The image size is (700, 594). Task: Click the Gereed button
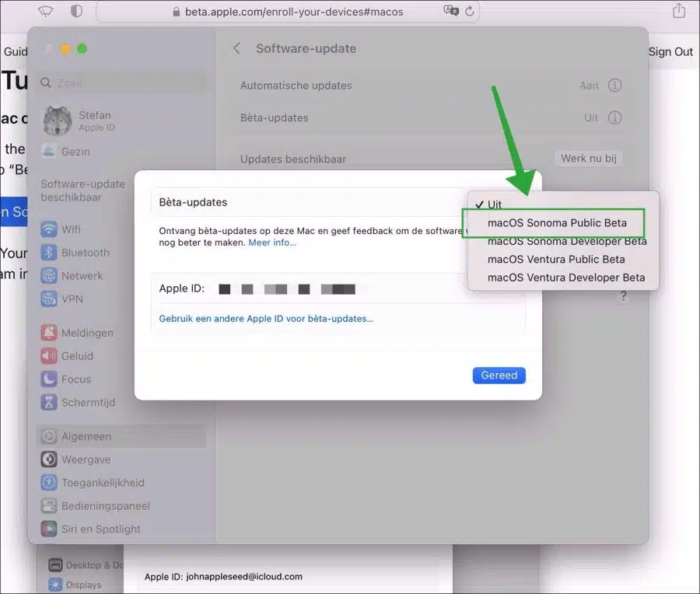tap(499, 376)
